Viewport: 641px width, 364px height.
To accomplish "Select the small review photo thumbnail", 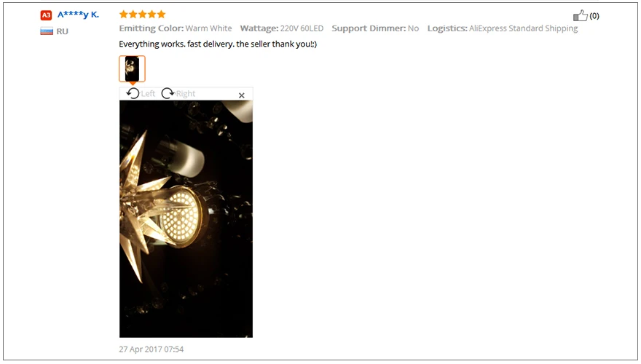I will 132,68.
